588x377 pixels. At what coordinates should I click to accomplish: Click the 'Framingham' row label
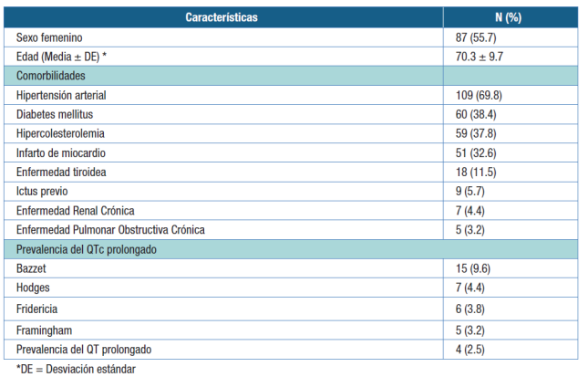coord(45,328)
